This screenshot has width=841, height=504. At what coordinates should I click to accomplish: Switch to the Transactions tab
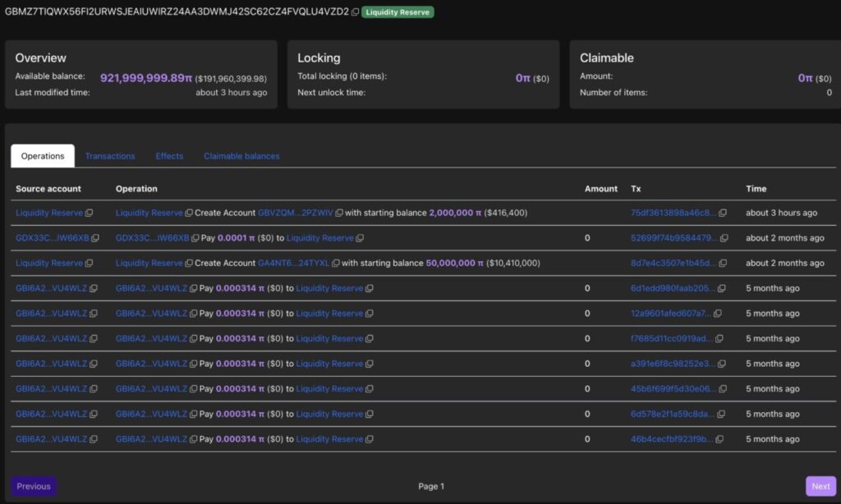coord(110,156)
